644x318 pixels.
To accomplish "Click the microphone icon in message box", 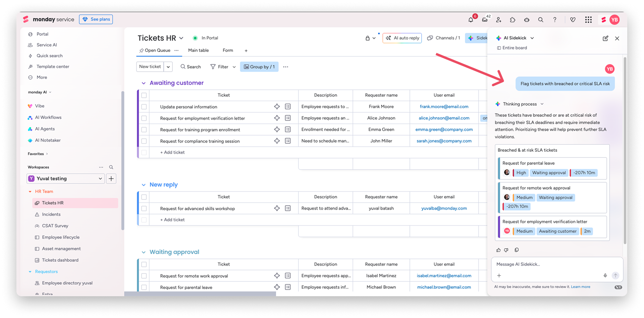I will (x=605, y=275).
